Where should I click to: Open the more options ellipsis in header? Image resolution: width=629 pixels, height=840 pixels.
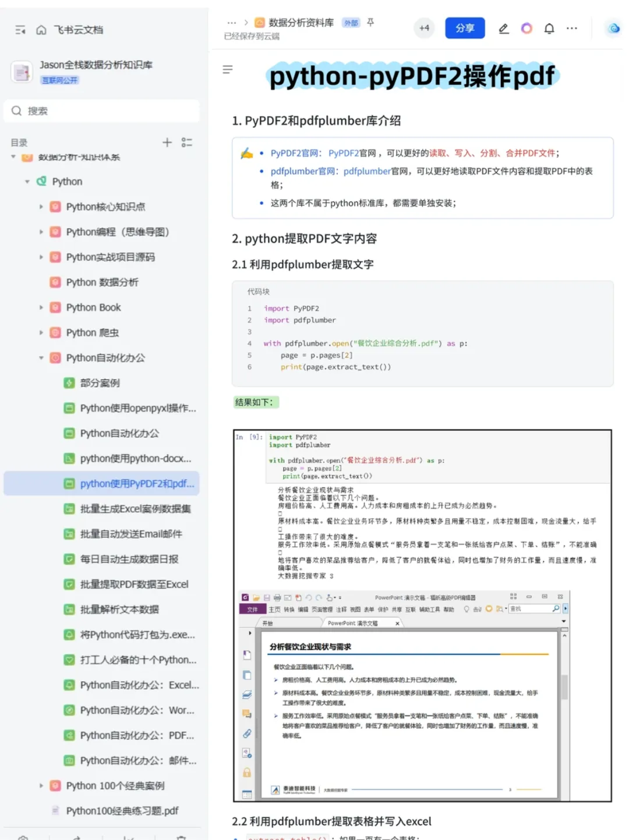click(572, 28)
